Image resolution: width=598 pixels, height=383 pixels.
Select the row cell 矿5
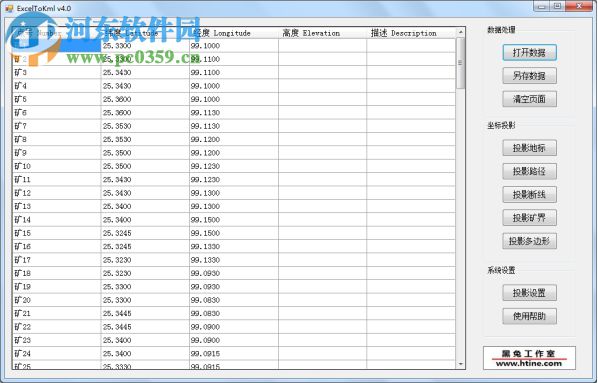[57, 99]
